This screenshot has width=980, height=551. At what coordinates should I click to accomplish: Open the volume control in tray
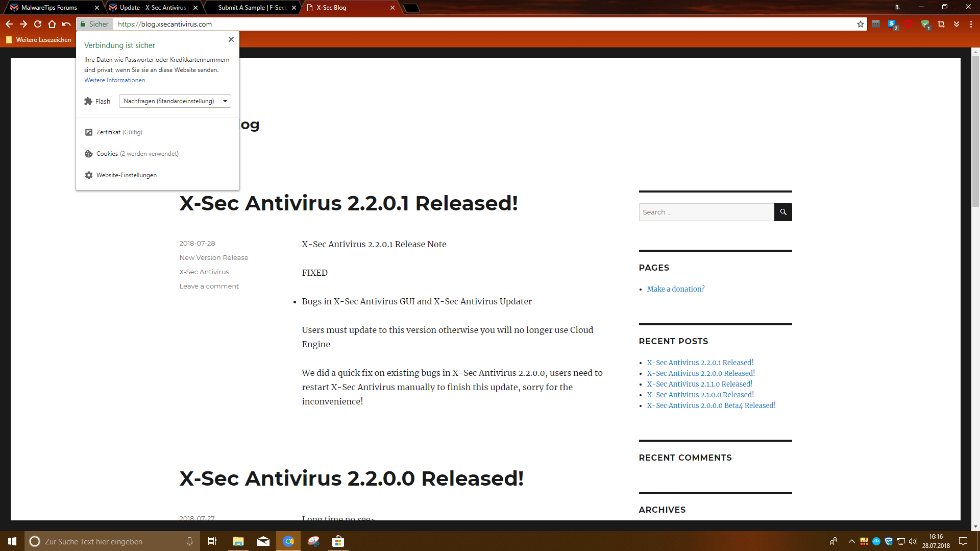coord(913,541)
